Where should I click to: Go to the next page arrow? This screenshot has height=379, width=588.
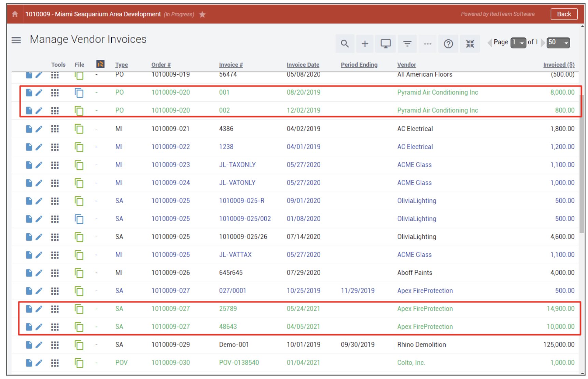coord(543,43)
